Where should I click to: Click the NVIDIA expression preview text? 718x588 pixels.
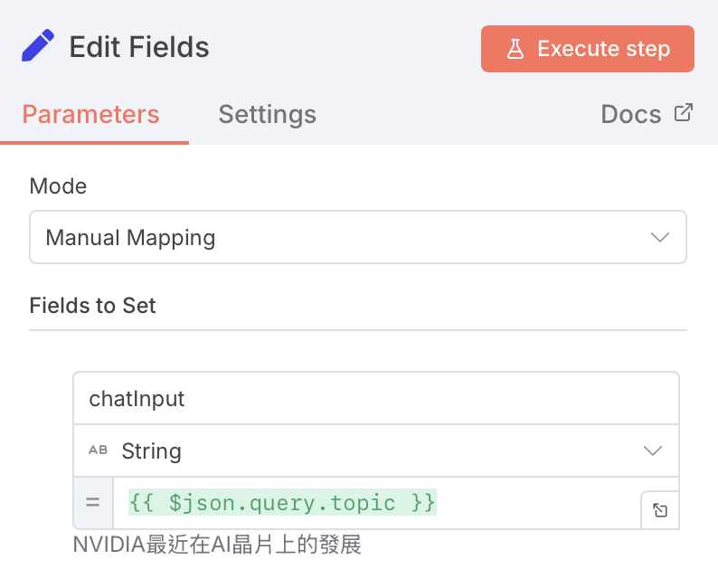217,546
